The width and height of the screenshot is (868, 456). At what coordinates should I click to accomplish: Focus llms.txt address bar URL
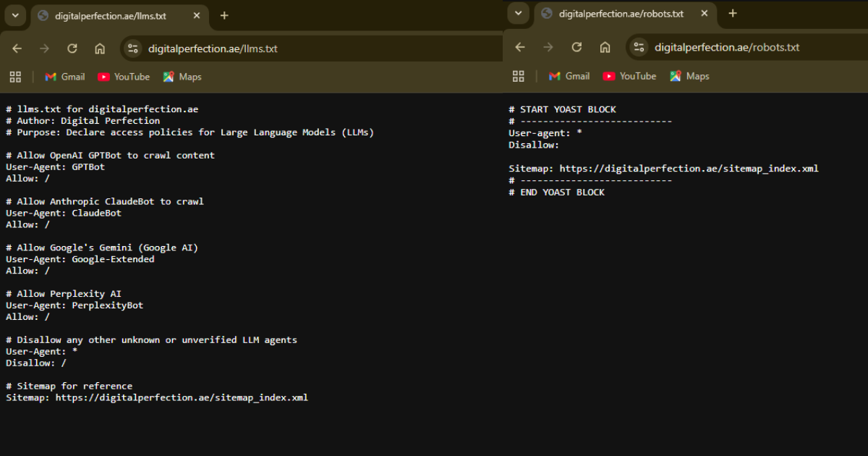[213, 48]
